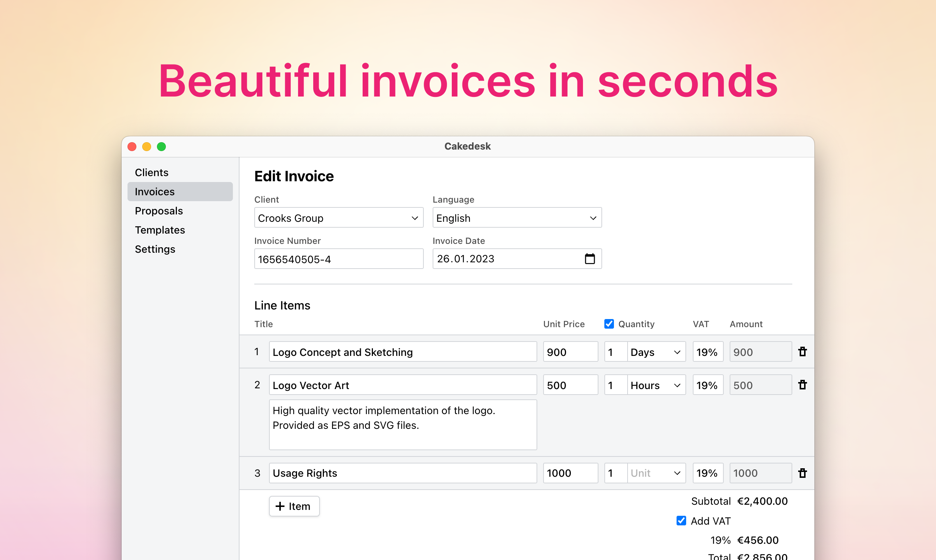Click the unit price field showing 1000
This screenshot has width=936, height=560.
571,473
